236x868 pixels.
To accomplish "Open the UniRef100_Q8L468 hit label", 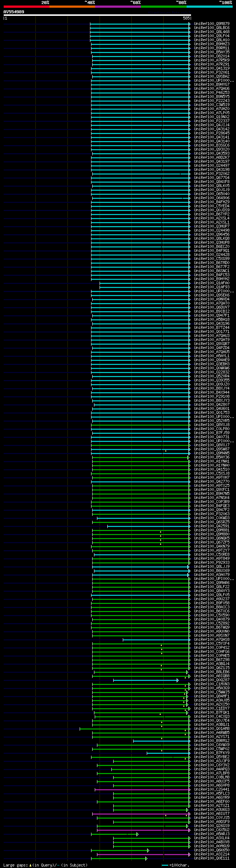I will point(212,32).
